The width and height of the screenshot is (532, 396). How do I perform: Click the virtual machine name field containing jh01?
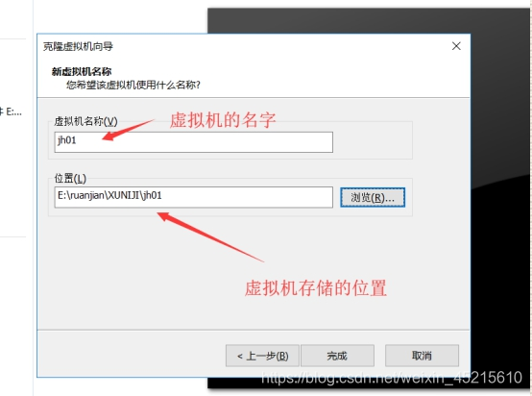[193, 142]
